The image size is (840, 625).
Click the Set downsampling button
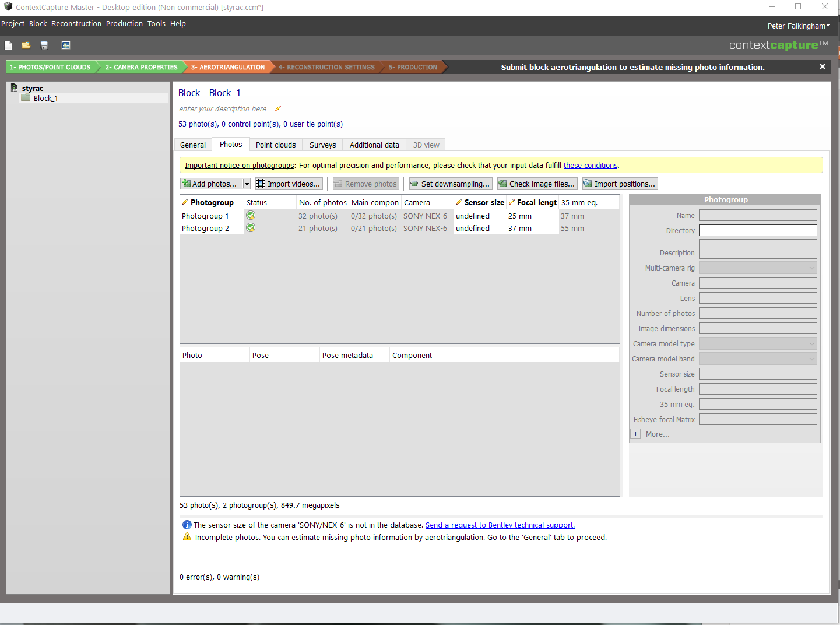point(450,184)
